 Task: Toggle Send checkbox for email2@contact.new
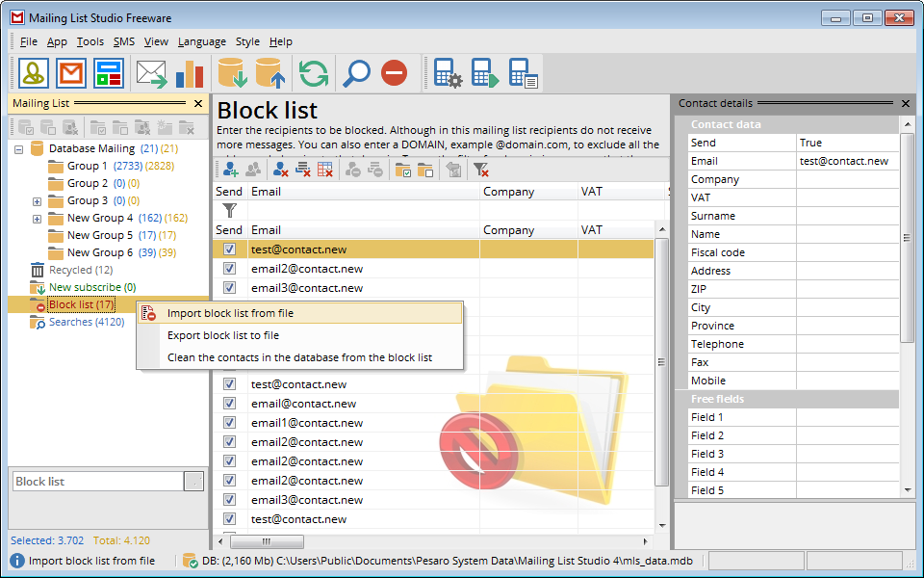pyautogui.click(x=229, y=269)
